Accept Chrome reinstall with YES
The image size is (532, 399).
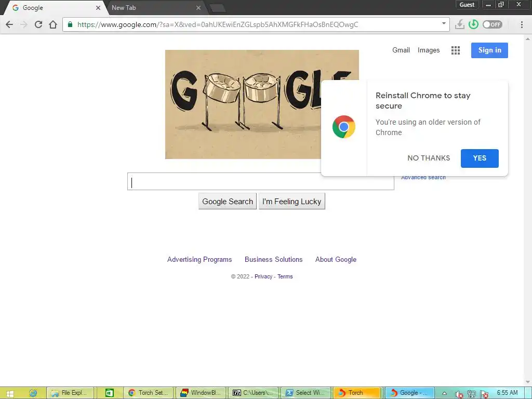(480, 158)
